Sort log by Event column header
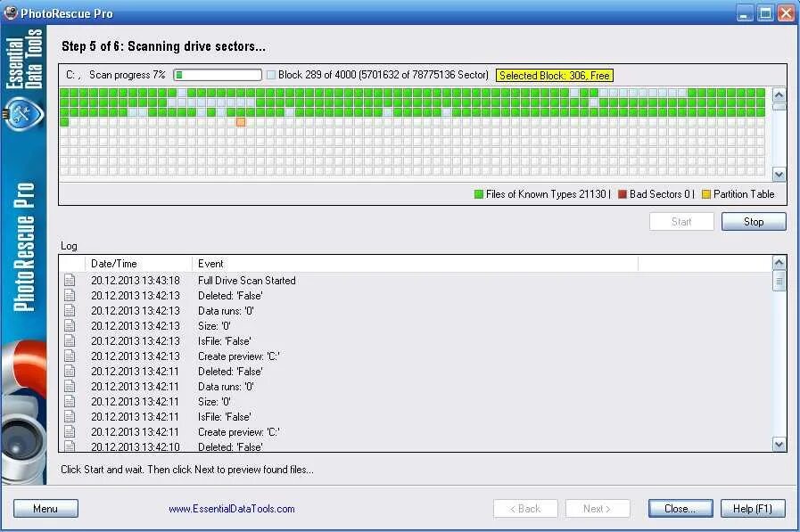The height and width of the screenshot is (532, 800). (x=415, y=264)
